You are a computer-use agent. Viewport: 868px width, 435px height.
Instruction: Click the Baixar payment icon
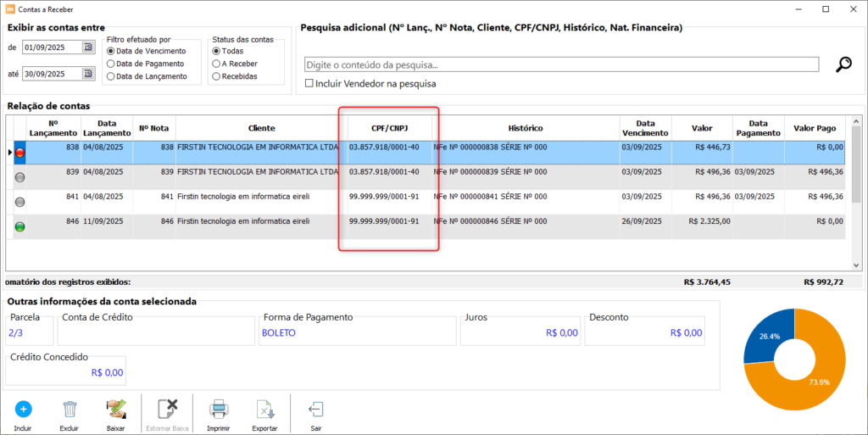coord(116,409)
